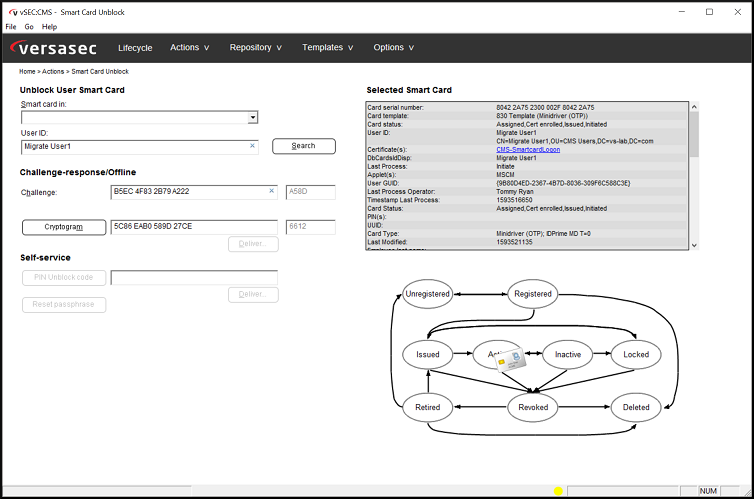Expand the Repository navigation menu

pyautogui.click(x=255, y=47)
